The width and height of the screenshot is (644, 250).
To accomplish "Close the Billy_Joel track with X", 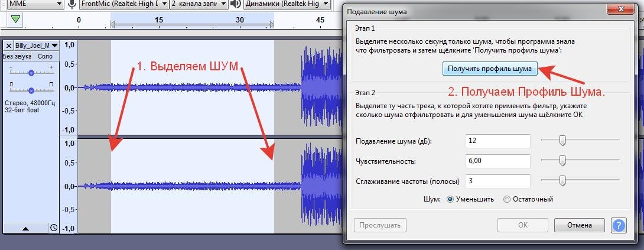I will click(x=8, y=46).
